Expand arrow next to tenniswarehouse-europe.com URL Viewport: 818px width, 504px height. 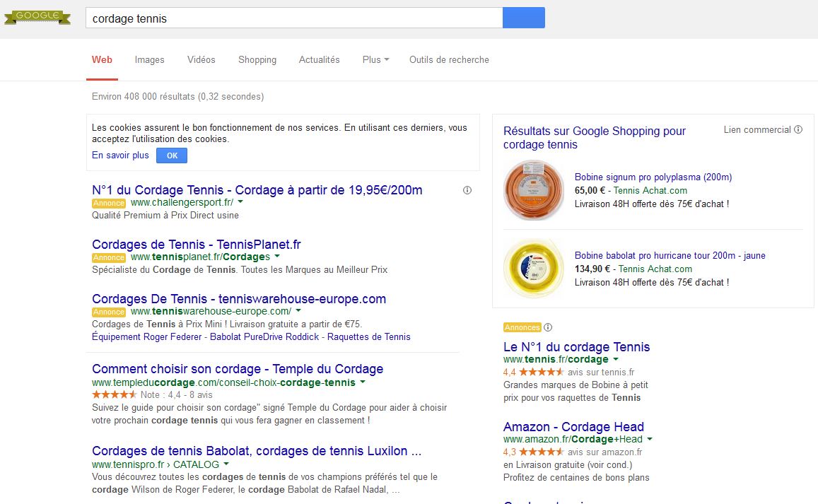pos(298,310)
